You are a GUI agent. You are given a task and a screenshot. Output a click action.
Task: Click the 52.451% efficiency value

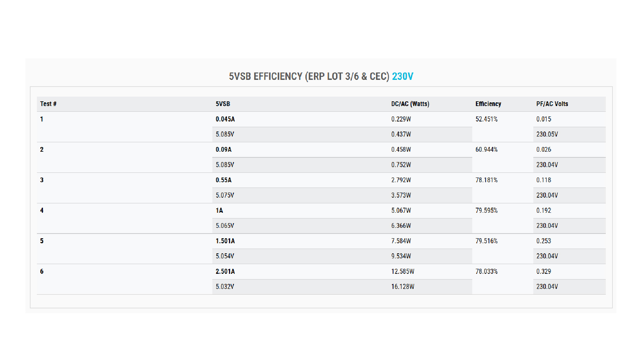(486, 119)
